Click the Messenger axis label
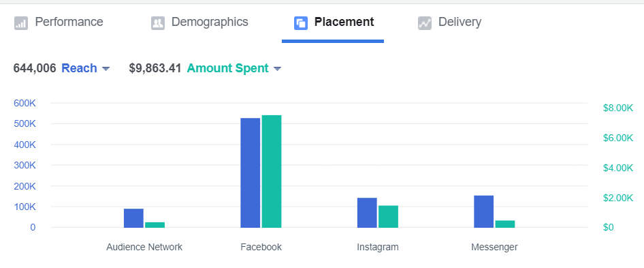644x268 pixels. tap(494, 247)
